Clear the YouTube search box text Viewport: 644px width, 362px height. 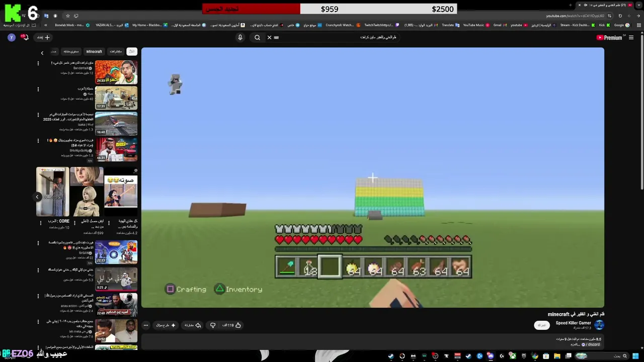269,37
